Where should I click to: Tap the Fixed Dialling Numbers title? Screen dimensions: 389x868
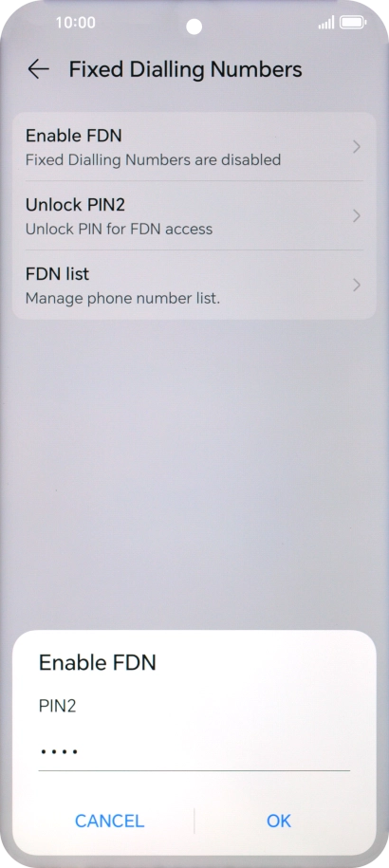point(185,70)
